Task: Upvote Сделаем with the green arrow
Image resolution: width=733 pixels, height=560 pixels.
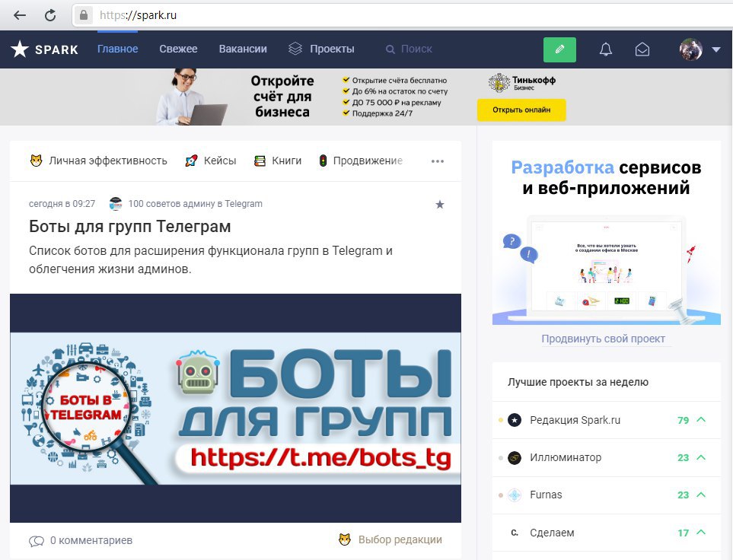Action: [x=701, y=532]
